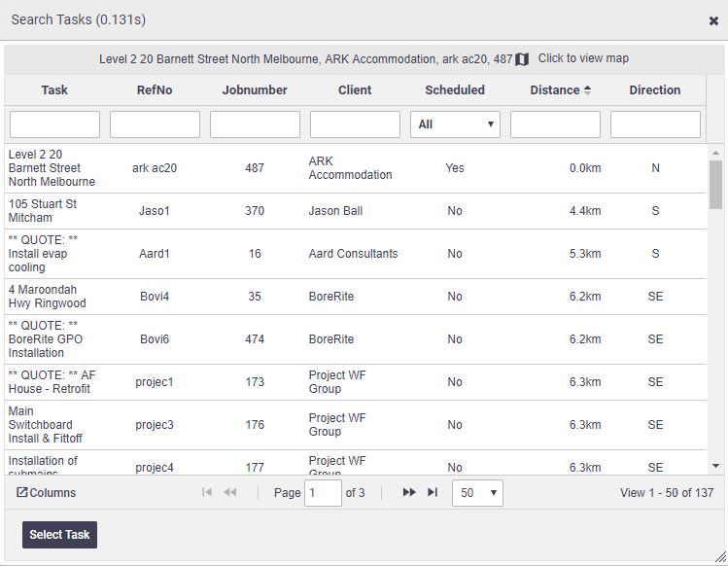Click RefNo 'ark ac20' cell
The height and width of the screenshot is (566, 728).
pos(155,168)
